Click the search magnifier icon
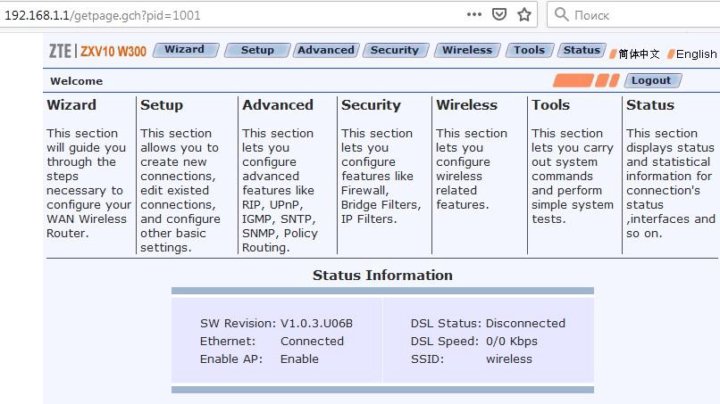The image size is (720, 404). [x=562, y=15]
